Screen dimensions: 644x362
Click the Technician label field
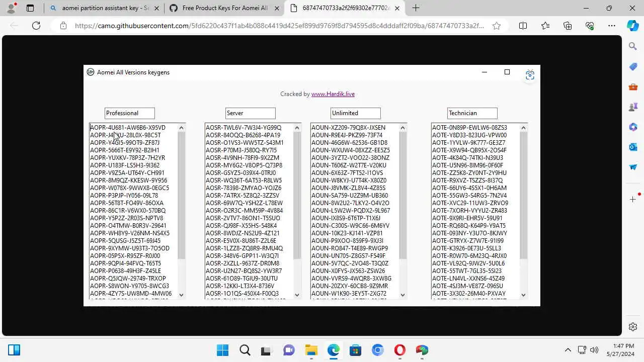pyautogui.click(x=472, y=113)
